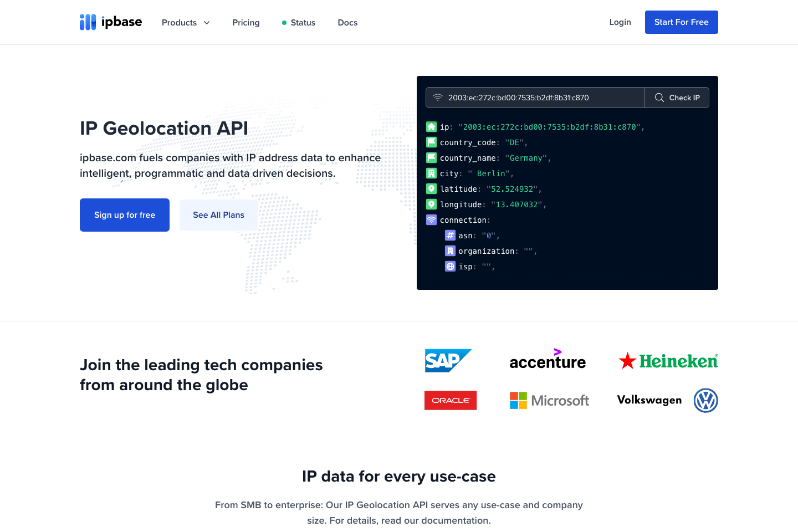Click the building icon next to city
The height and width of the screenshot is (532, 798).
[431, 173]
